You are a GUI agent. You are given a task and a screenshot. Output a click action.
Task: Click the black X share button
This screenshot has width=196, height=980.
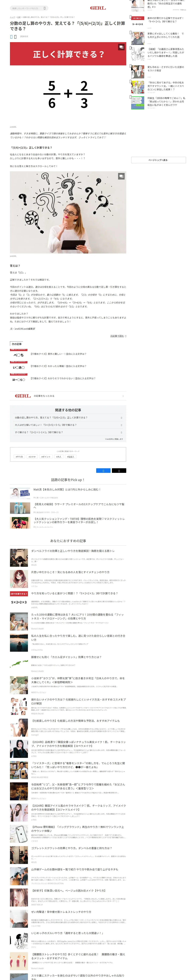119,471
